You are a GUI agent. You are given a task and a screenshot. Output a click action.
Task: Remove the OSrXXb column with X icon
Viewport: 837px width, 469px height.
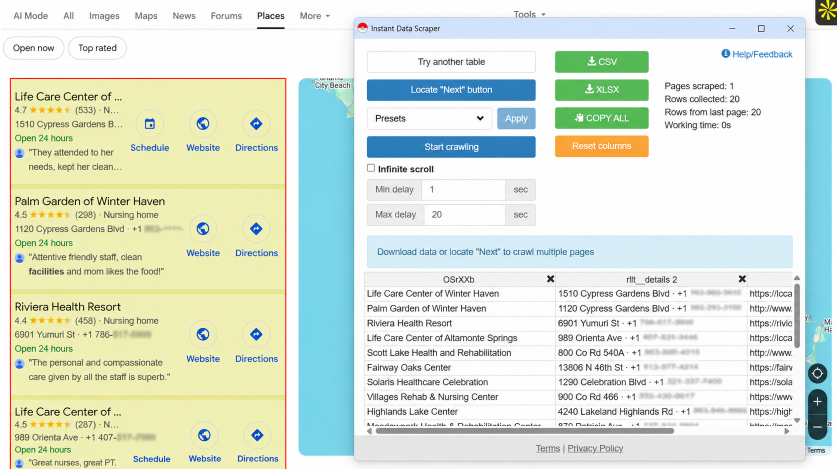550,279
